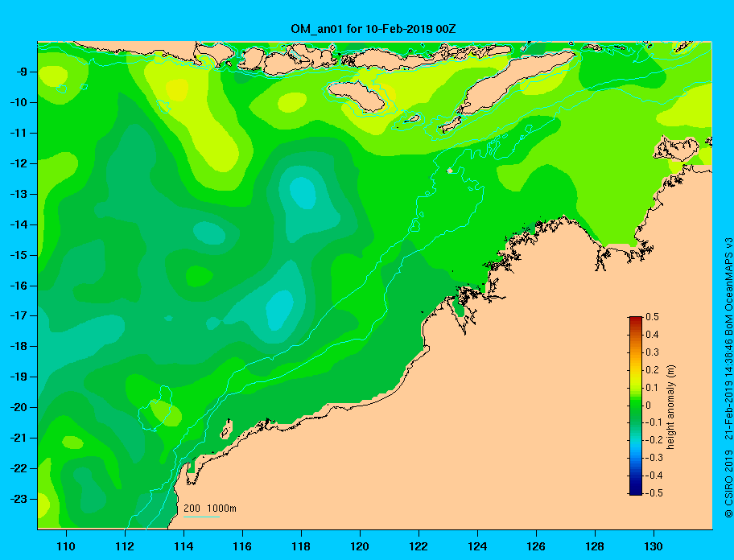Click the latitude label '-13'
Viewport: 734px width, 560px height.
tap(19, 194)
